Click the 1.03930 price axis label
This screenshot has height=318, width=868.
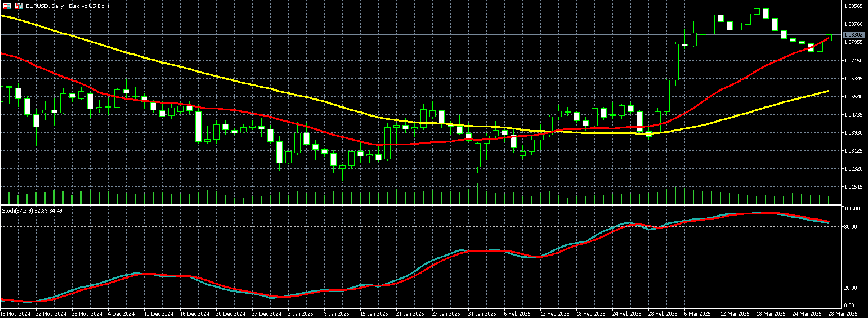click(853, 133)
